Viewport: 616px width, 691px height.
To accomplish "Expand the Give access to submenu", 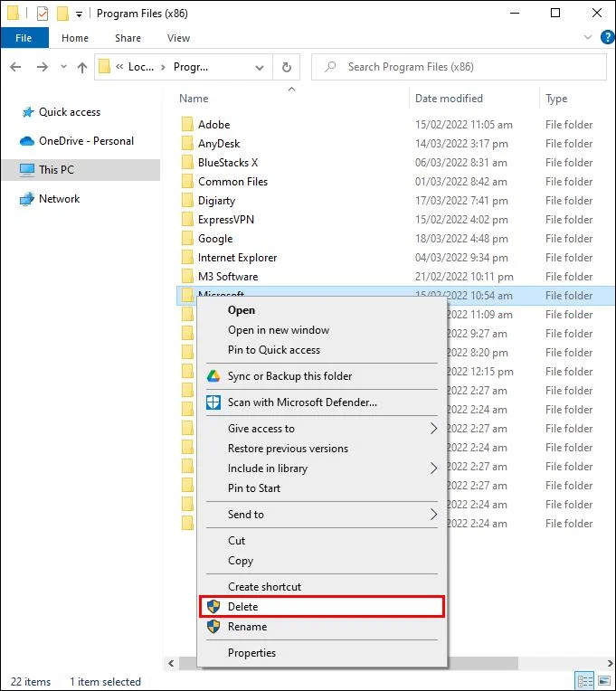I will (x=322, y=429).
